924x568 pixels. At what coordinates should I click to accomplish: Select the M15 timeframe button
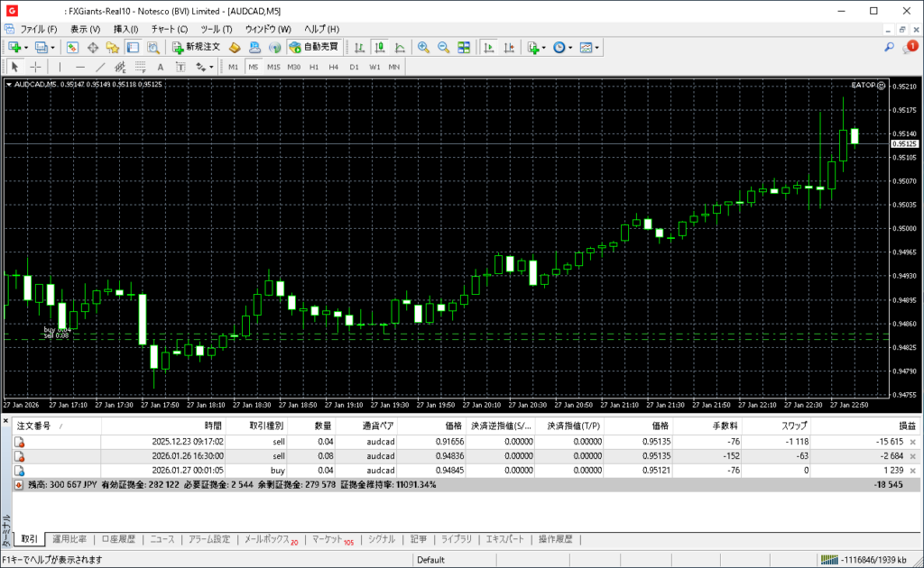pyautogui.click(x=273, y=67)
